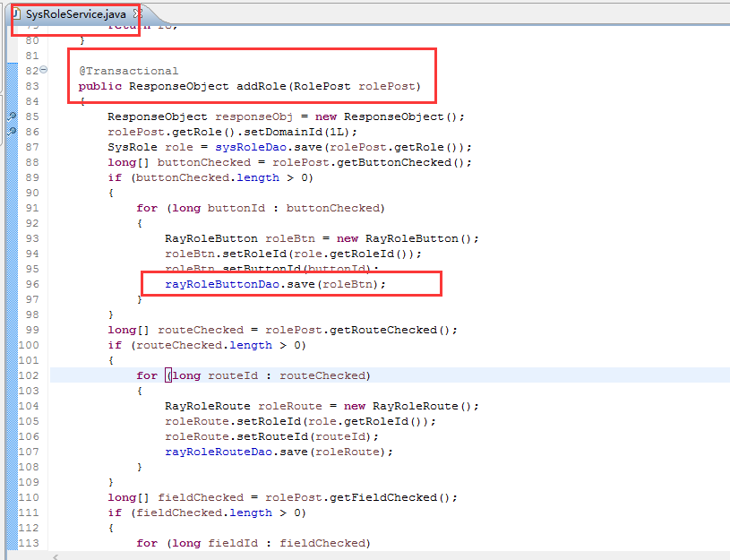The width and height of the screenshot is (730, 560).
Task: Click line number 96 in the gutter
Action: [x=32, y=284]
